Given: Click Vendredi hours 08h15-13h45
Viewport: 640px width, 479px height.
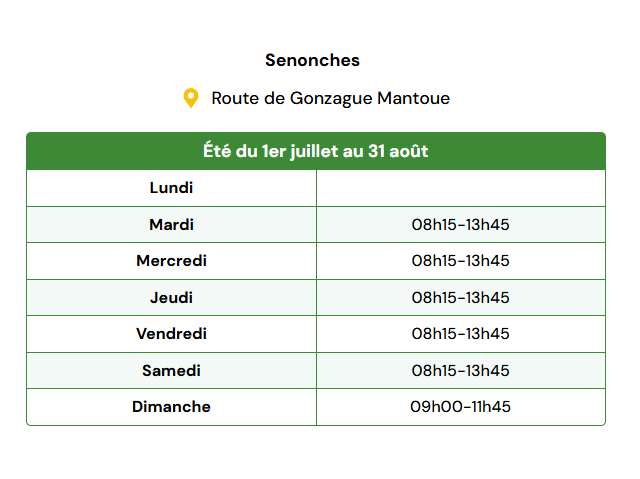Looking at the screenshot, I should pos(460,334).
